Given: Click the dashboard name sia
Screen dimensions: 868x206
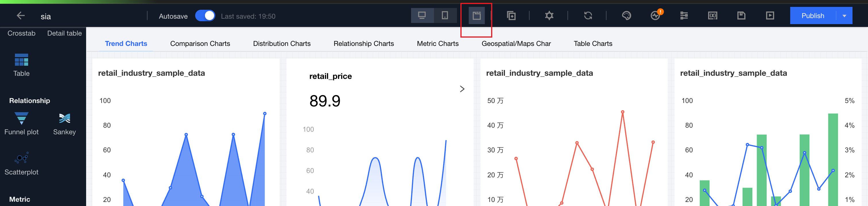Looking at the screenshot, I should (46, 16).
